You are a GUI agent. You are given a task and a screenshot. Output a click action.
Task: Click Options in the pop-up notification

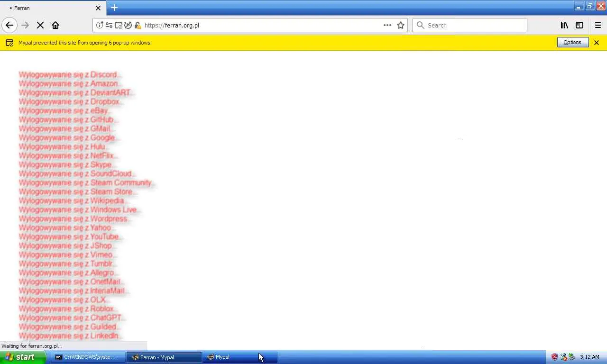coord(573,42)
